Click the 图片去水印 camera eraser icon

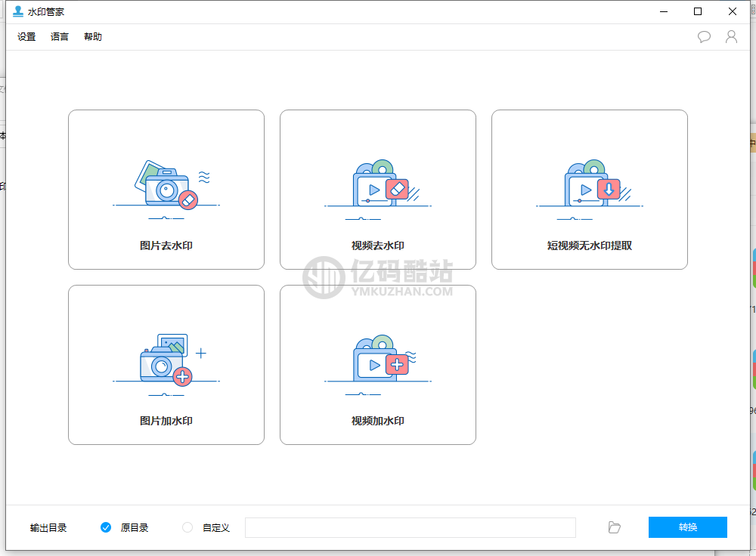(x=166, y=185)
